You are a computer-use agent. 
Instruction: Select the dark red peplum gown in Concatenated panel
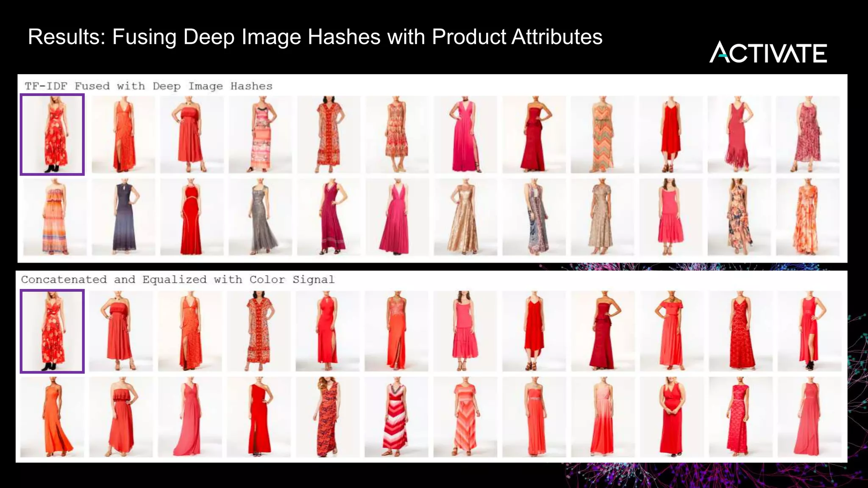[x=603, y=331]
